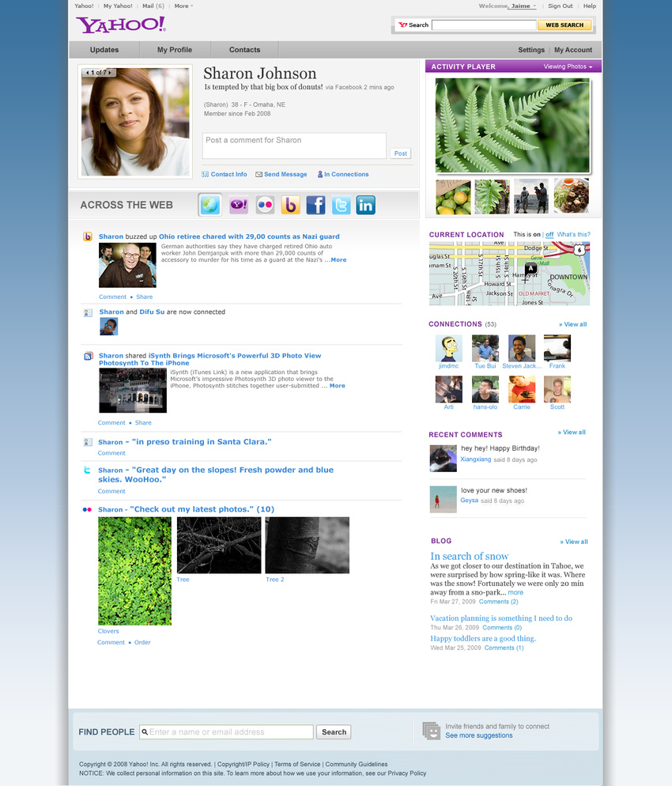
Task: Open Mail (6) in top bar
Action: coord(153,6)
